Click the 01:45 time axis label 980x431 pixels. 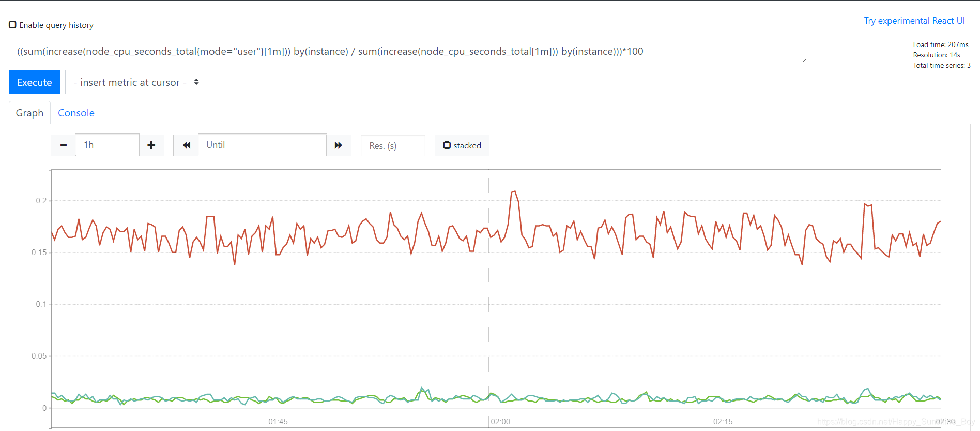(278, 422)
